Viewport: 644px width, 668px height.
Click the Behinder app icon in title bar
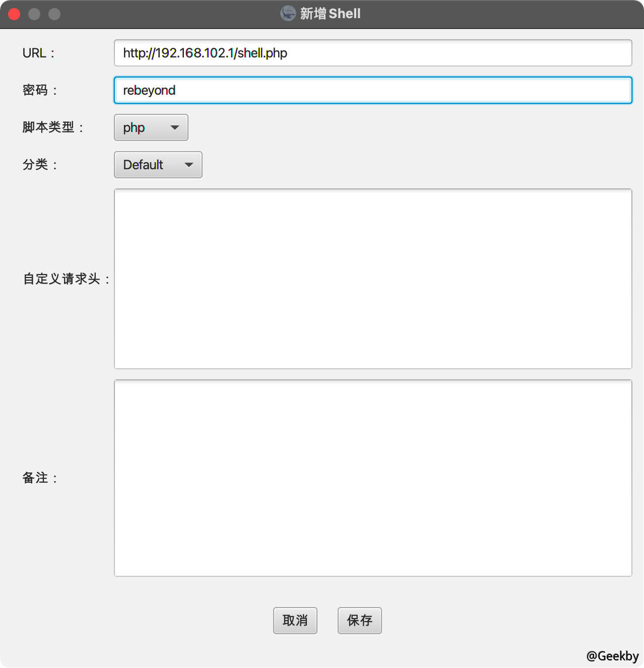(x=288, y=14)
